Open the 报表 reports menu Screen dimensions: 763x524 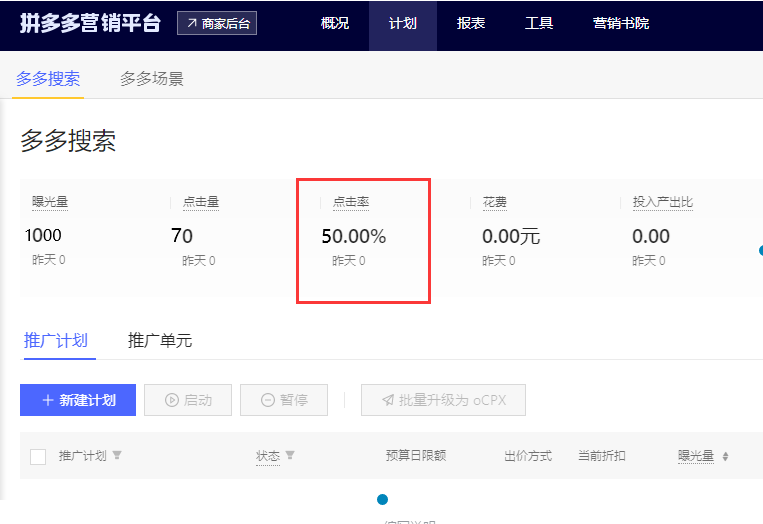pyautogui.click(x=471, y=23)
